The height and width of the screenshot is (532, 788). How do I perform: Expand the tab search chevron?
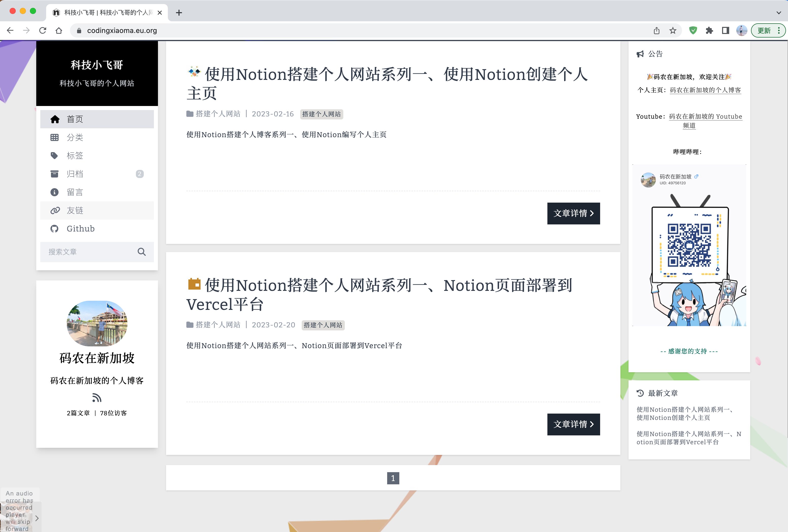point(779,12)
